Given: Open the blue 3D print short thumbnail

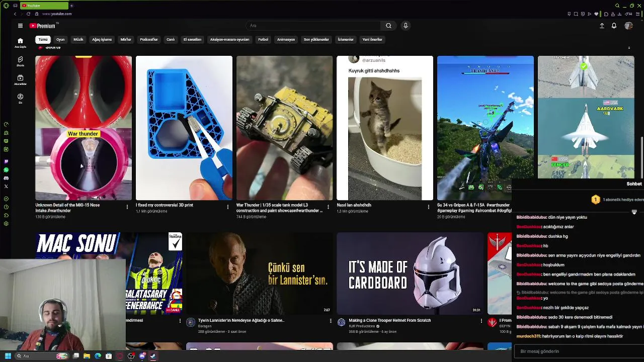Looking at the screenshot, I should 184,128.
